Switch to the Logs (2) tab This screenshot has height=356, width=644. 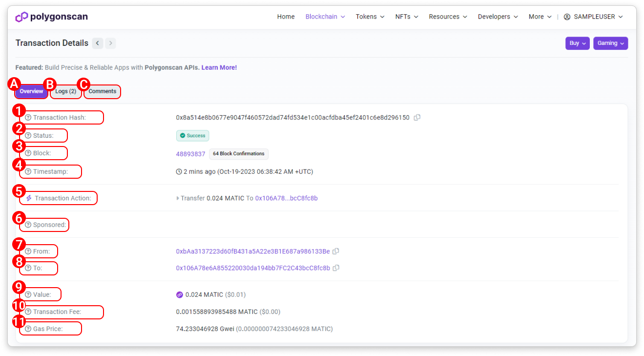tap(65, 91)
